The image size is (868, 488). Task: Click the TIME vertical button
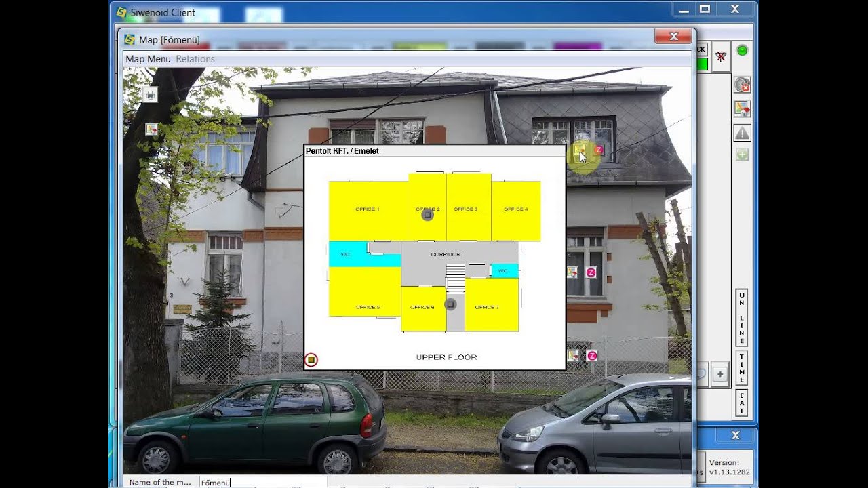[742, 367]
